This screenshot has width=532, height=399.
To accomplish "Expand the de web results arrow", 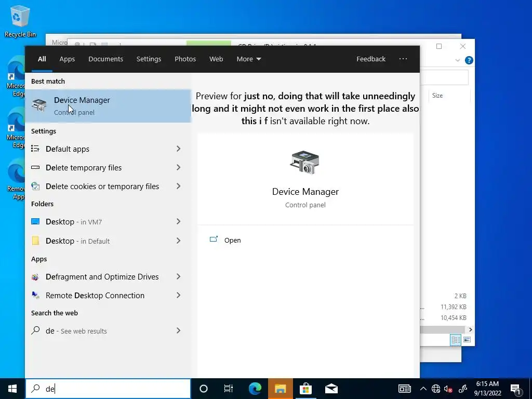I will 179,330.
